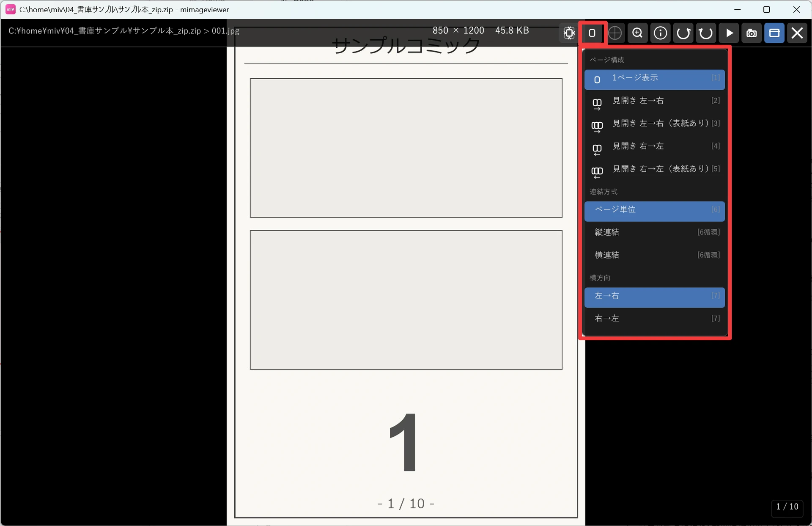
Task: Select 見開き 右→左 spread option
Action: (x=654, y=148)
